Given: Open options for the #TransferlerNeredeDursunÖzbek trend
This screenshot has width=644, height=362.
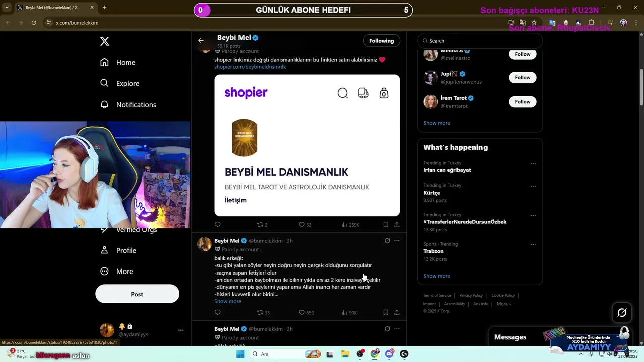Looking at the screenshot, I should point(533,216).
